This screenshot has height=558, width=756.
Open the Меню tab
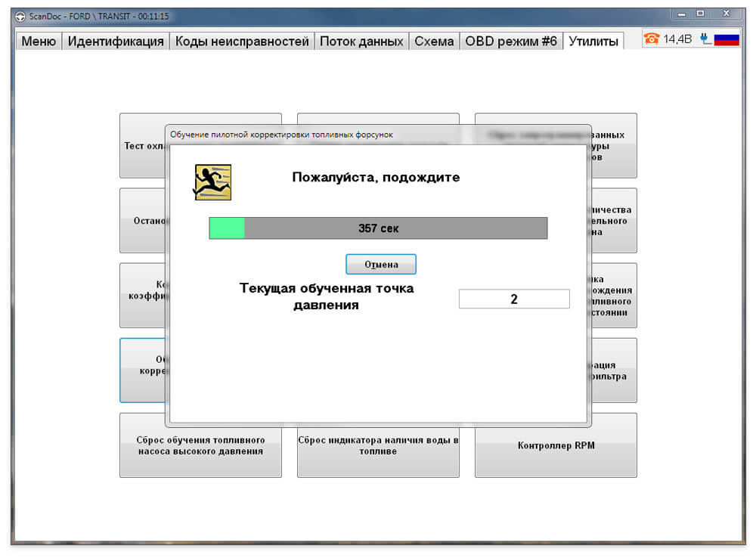[39, 42]
